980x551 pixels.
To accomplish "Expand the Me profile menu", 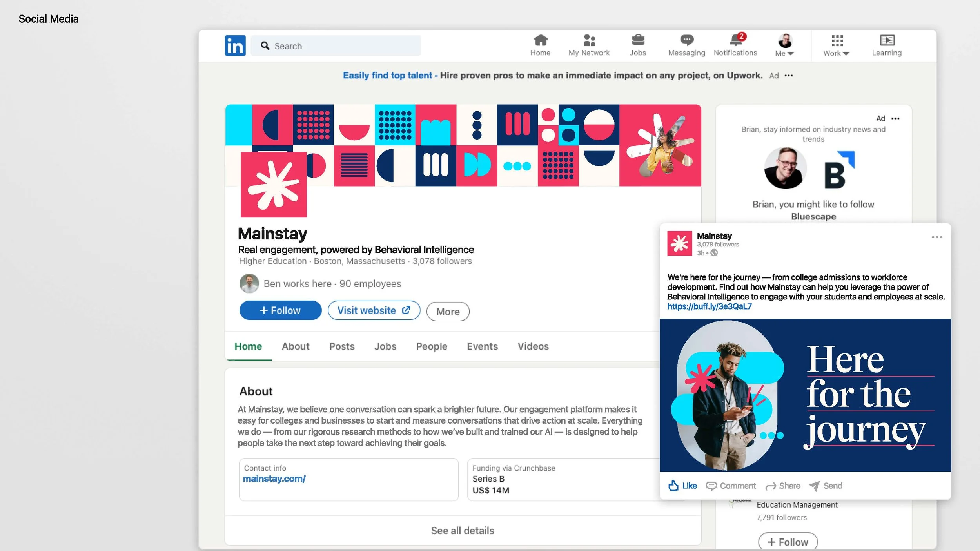I will [784, 45].
